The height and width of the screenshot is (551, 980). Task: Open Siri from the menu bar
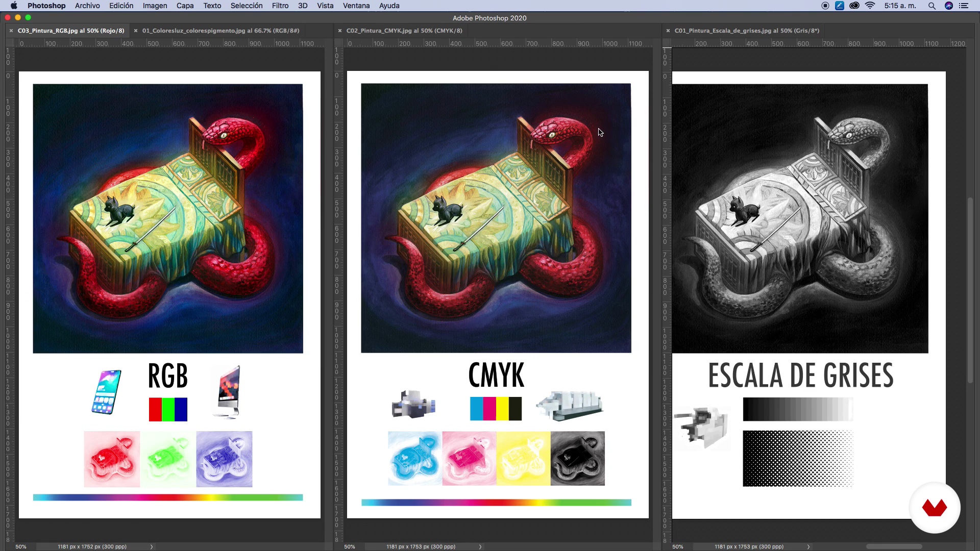click(x=949, y=6)
